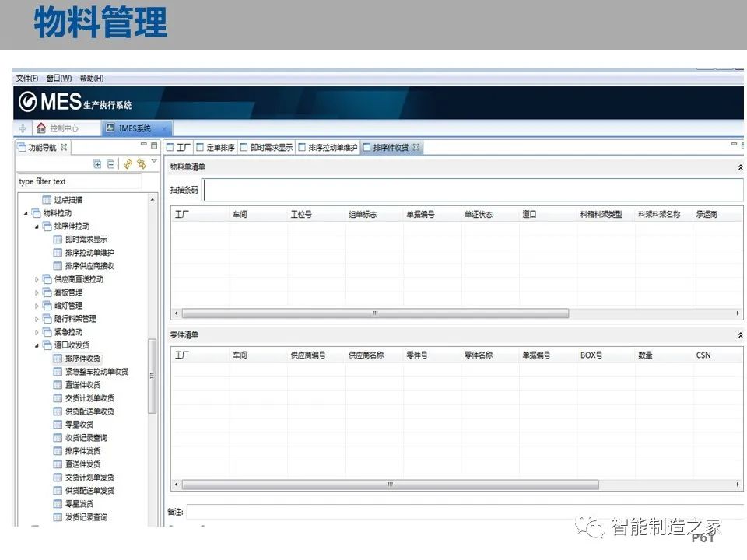The image size is (747, 560).
Task: Open the navigation view menu triangle
Action: tap(154, 161)
